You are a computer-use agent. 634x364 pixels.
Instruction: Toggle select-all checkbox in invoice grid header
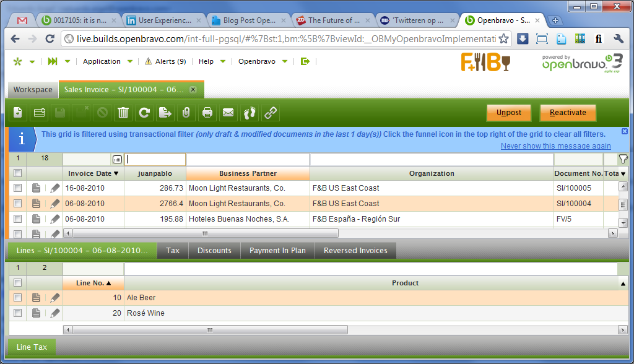[17, 173]
